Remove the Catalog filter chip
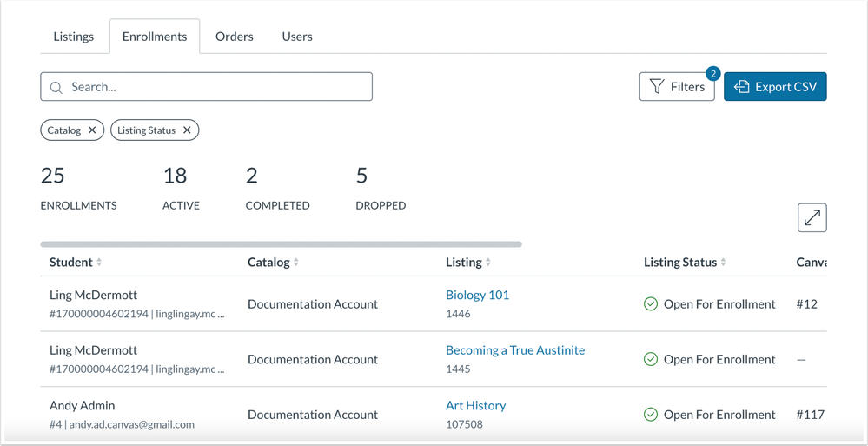 click(92, 130)
